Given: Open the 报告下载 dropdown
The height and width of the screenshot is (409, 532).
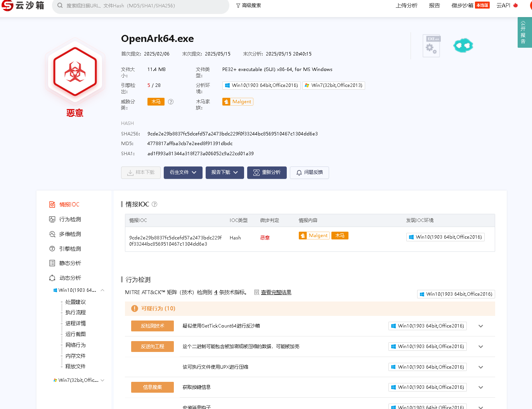Looking at the screenshot, I should (x=225, y=173).
